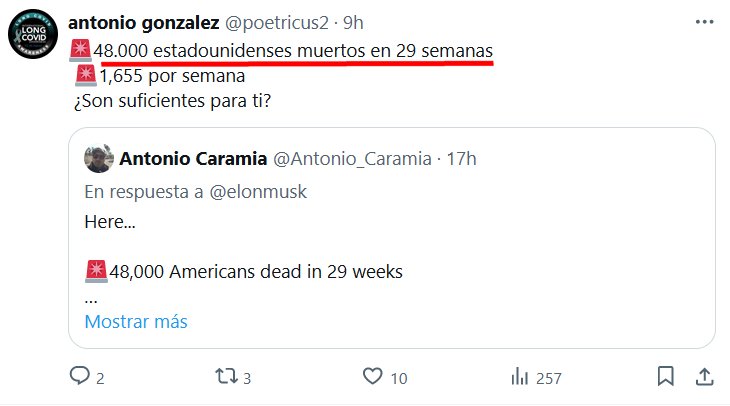730x406 pixels.
Task: Click Antonio Caramia's small avatar
Action: coord(98,158)
